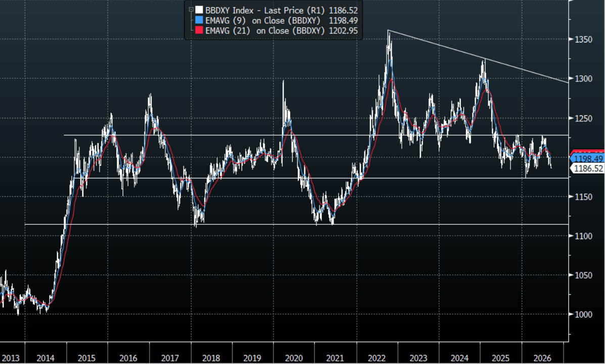Click the 1300 price axis label
This screenshot has height=364, width=605.
click(x=583, y=79)
